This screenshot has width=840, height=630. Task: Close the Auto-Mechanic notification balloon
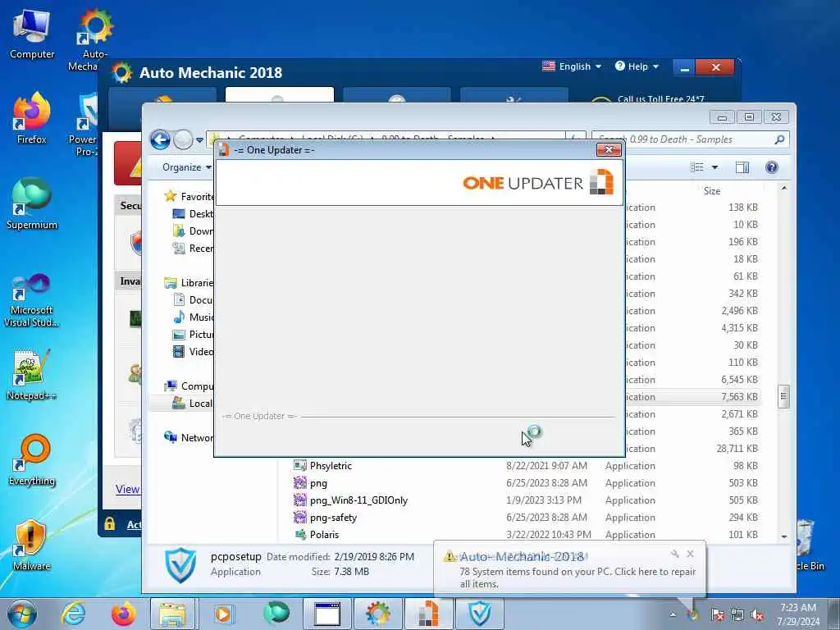point(690,554)
